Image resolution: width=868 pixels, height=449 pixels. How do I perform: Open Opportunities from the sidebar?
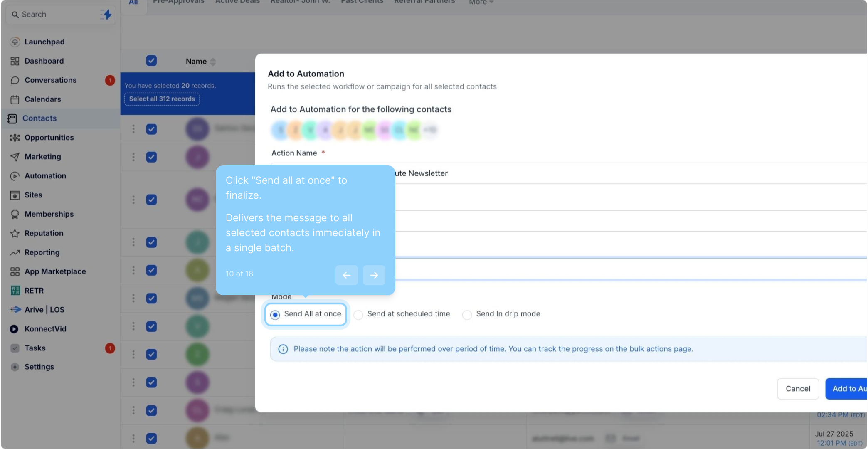tap(49, 138)
